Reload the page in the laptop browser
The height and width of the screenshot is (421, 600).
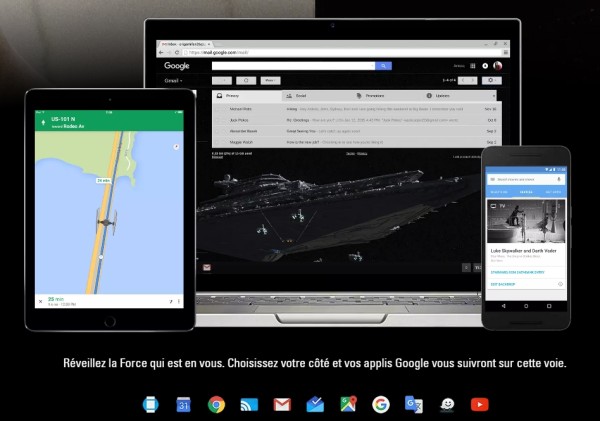(x=176, y=52)
